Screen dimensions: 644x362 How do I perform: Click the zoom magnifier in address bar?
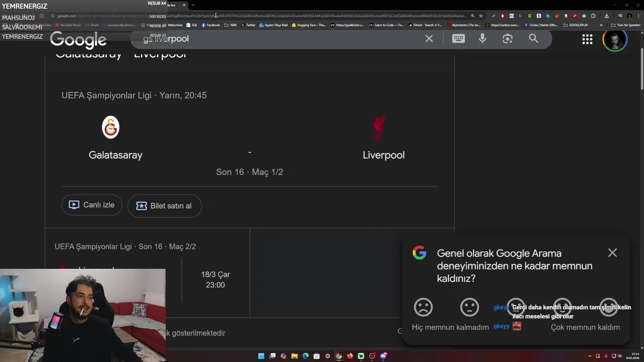[473, 16]
